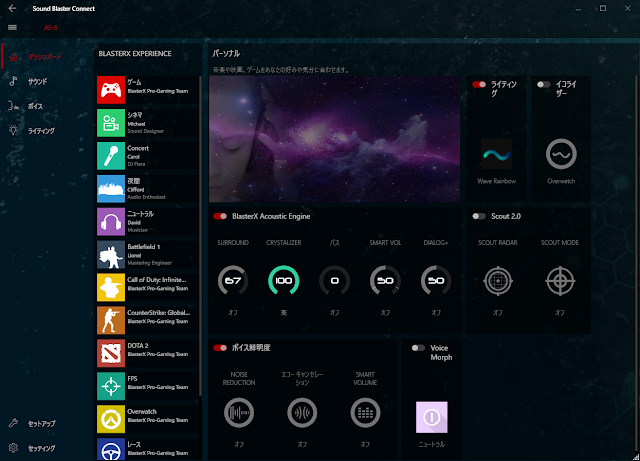640x461 pixels.
Task: Click the Scout Mode crosshair icon
Action: (x=560, y=281)
